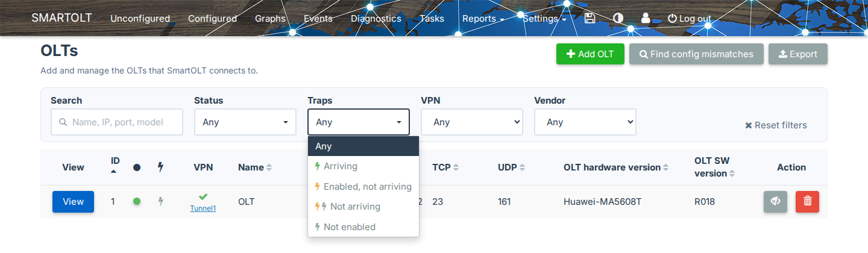This screenshot has height=253, width=868.
Task: Select Enabled, not arriving option
Action: 363,187
